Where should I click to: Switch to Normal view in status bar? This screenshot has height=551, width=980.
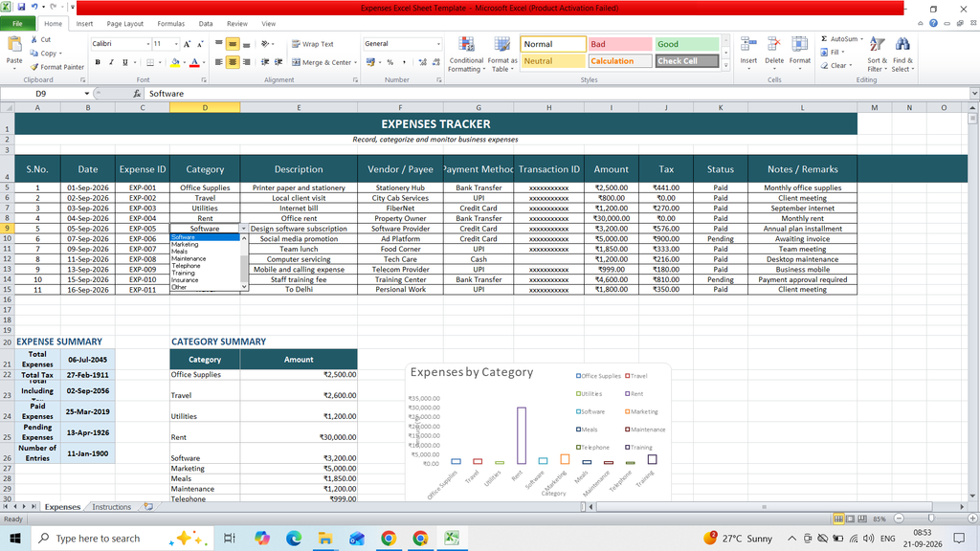click(x=838, y=518)
